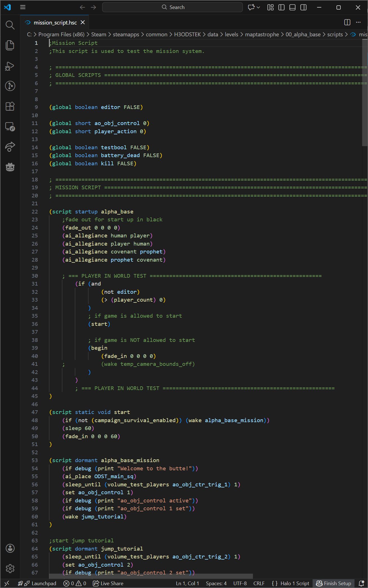The image size is (368, 588).
Task: Toggle the primary side bar layout button
Action: 281,7
